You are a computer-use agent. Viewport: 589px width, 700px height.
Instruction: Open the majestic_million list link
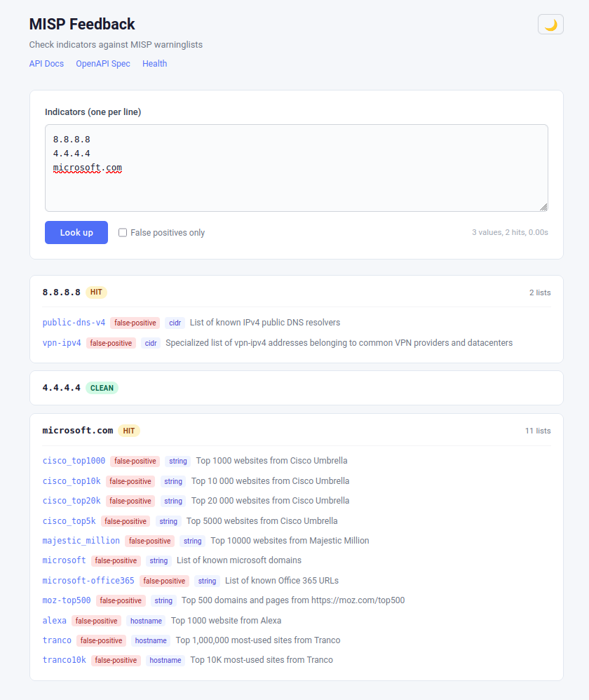(81, 541)
